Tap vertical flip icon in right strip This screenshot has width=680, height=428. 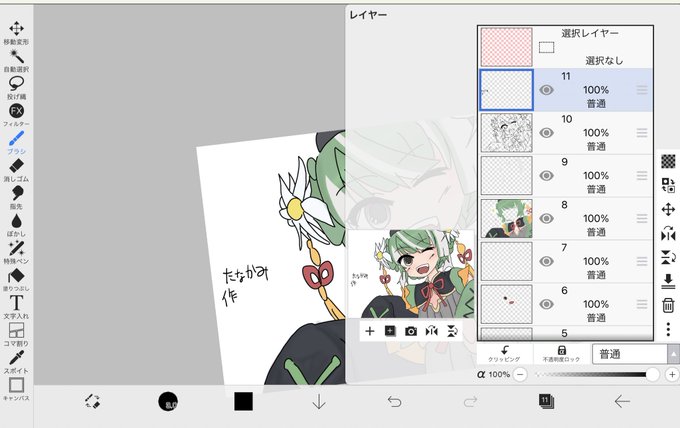pos(668,258)
